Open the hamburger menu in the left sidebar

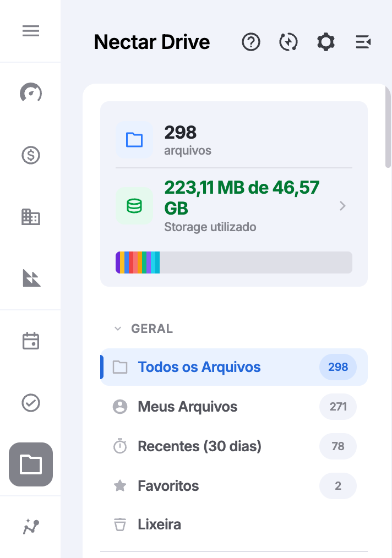point(31,31)
